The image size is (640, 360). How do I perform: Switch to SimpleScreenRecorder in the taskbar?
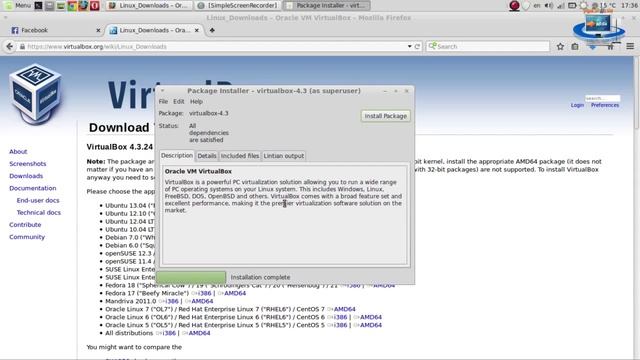click(238, 6)
